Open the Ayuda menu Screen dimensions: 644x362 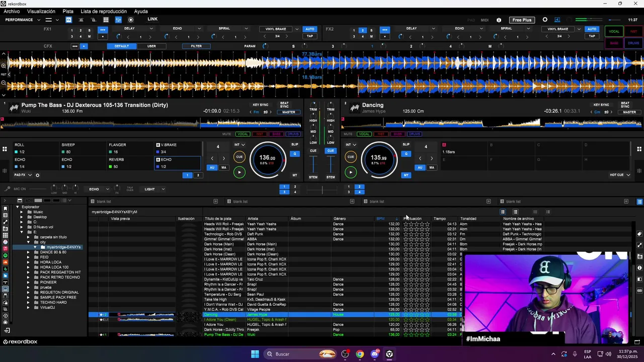pos(141,11)
